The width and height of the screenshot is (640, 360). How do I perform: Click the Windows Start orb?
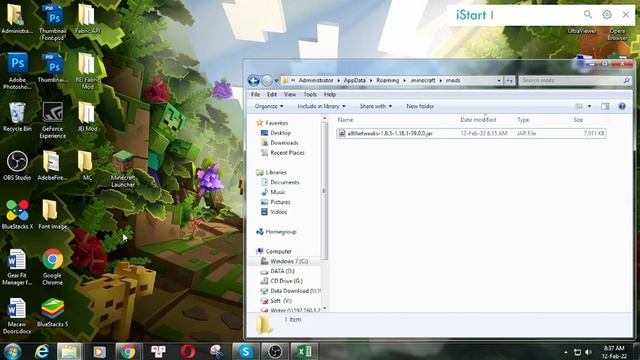pyautogui.click(x=12, y=351)
